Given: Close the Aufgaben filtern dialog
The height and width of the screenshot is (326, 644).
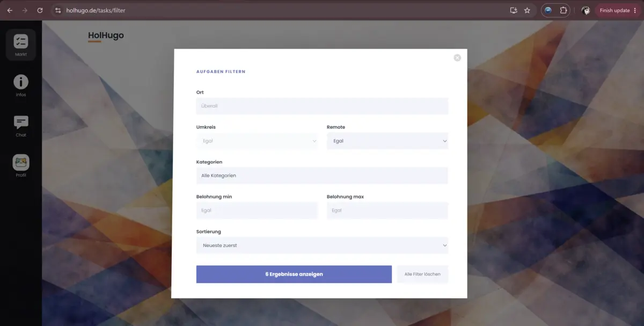Looking at the screenshot, I should pyautogui.click(x=457, y=58).
